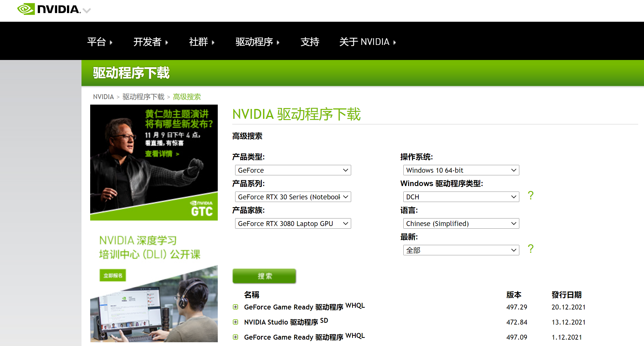Open the 产品类型 GeForce dropdown

pos(293,170)
